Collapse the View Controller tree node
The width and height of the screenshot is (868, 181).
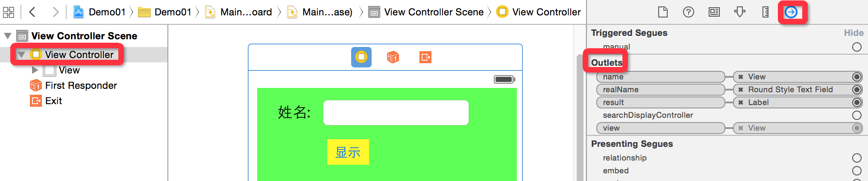pos(21,55)
